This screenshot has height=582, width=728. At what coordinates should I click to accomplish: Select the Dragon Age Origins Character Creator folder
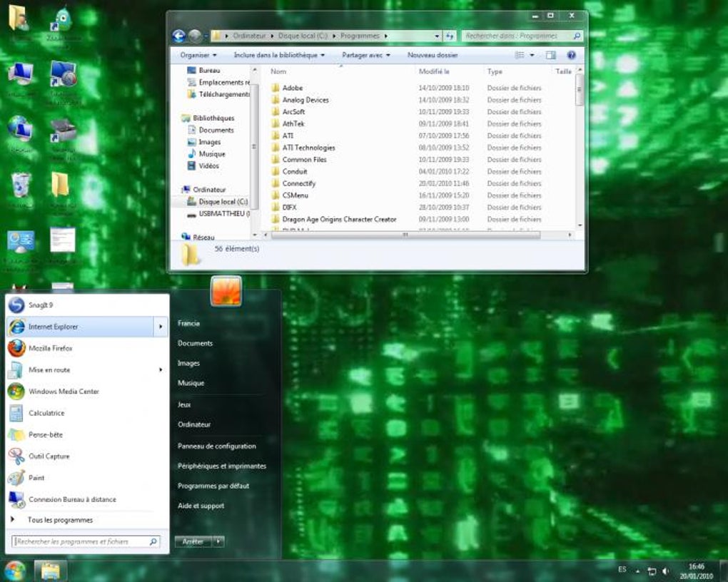(334, 219)
